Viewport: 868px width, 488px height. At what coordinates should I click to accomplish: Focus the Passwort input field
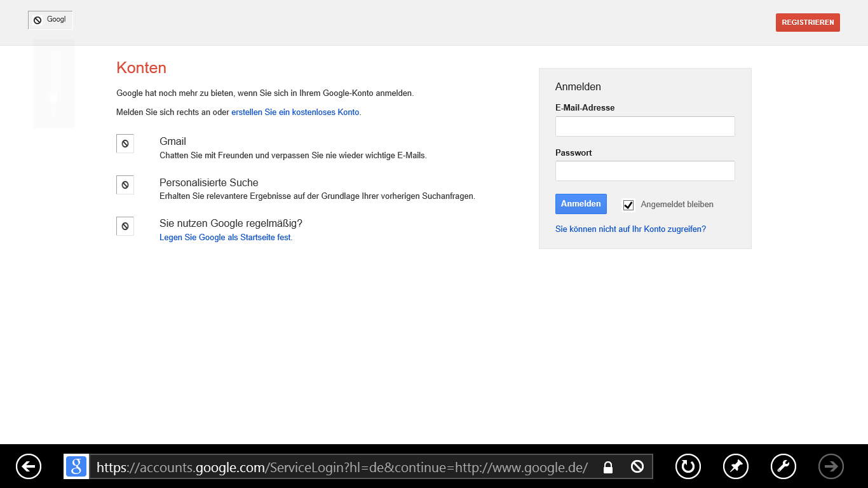coord(645,171)
